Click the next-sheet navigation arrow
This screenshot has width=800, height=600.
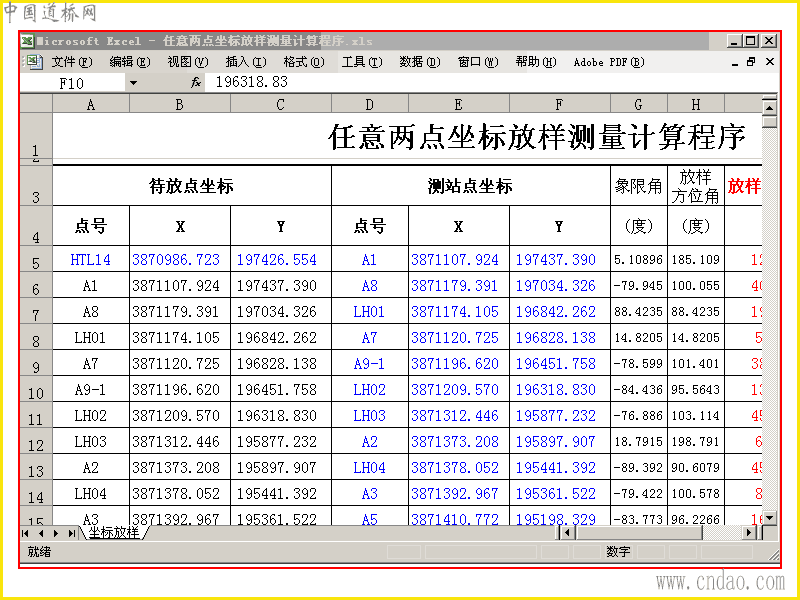click(x=54, y=534)
